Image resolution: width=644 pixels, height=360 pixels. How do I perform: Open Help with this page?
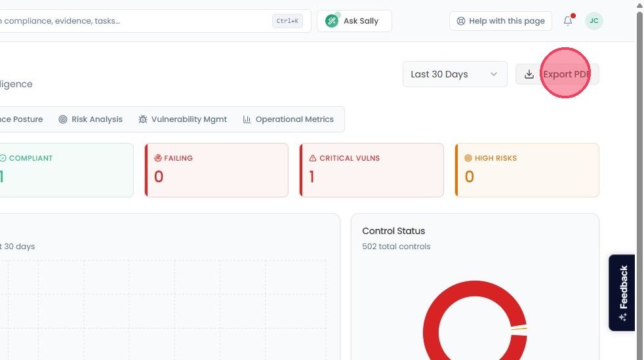click(x=500, y=21)
